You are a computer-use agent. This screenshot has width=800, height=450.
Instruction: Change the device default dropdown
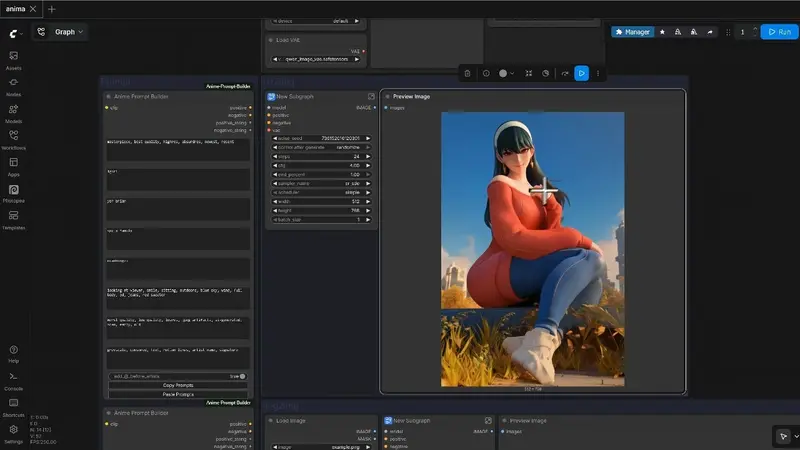coord(316,21)
